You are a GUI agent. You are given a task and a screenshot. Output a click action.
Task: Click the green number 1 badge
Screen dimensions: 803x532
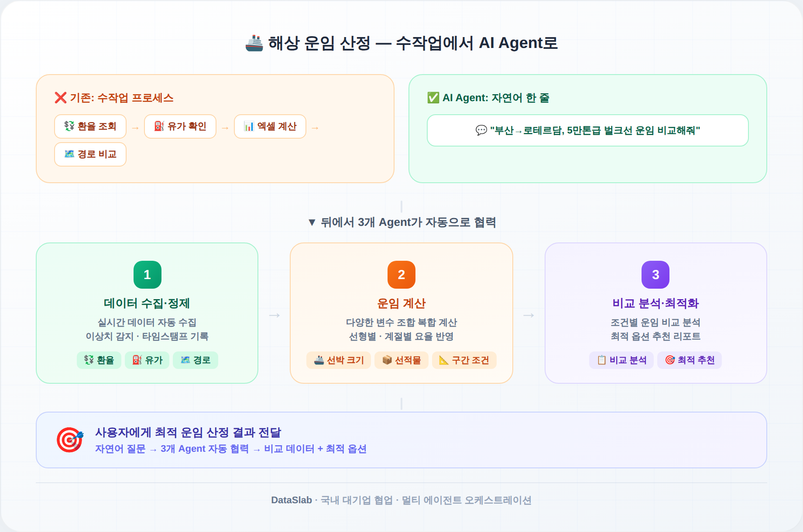tap(148, 275)
